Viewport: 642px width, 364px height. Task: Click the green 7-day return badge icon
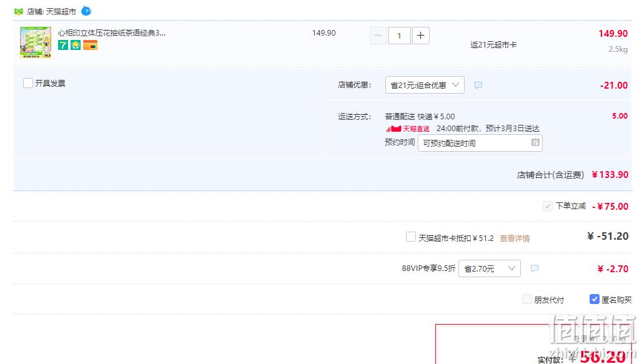coord(62,45)
